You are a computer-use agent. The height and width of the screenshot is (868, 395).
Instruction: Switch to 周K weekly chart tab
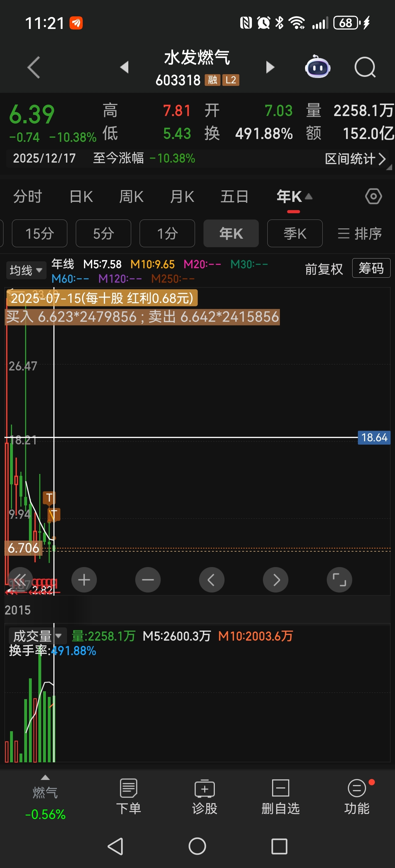tap(131, 197)
